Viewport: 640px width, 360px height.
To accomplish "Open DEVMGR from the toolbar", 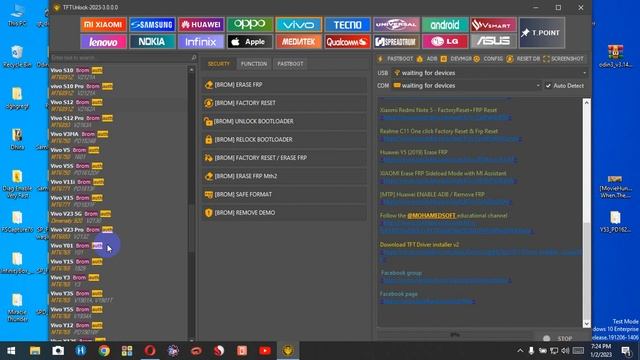I will [456, 59].
